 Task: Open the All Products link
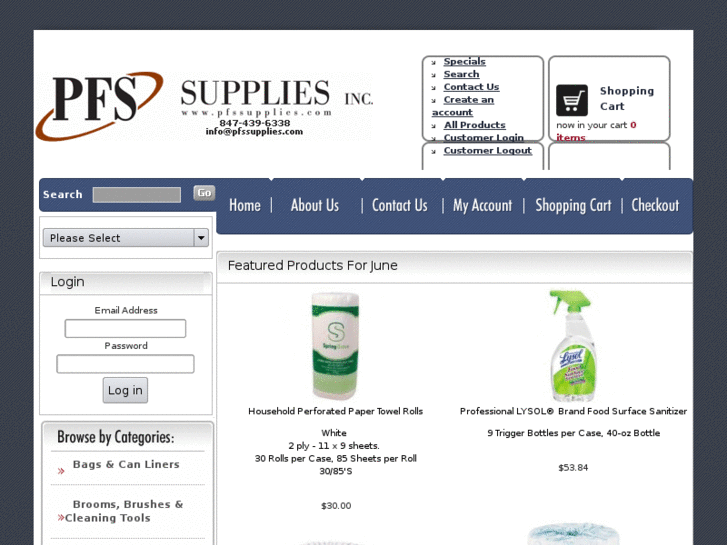point(475,125)
